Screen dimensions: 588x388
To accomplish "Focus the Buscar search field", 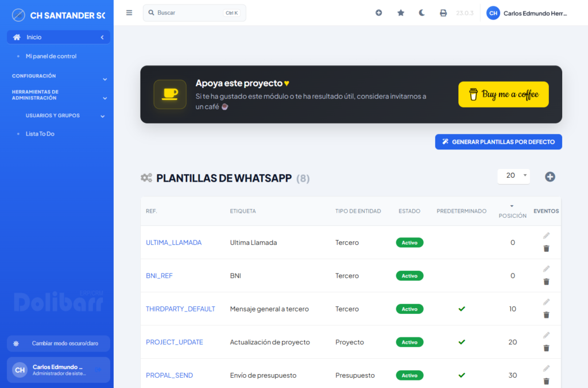I will click(194, 13).
